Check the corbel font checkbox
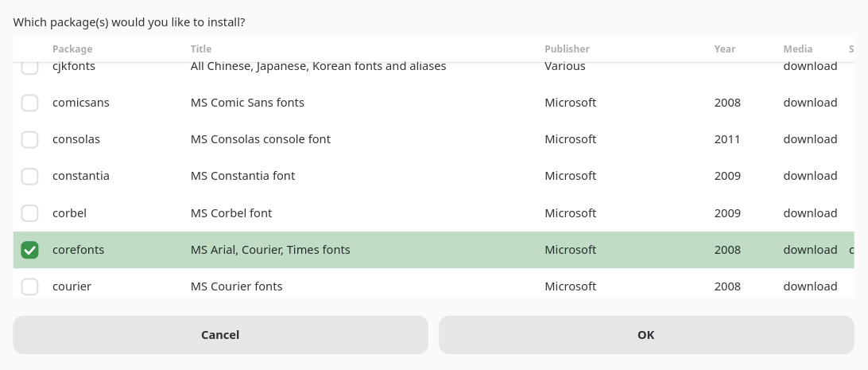The image size is (868, 370). pyautogui.click(x=29, y=213)
